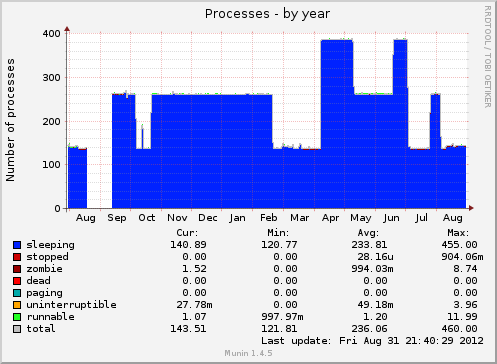Click the 'Number of processes' axis label
The height and width of the screenshot is (364, 497).
tap(10, 120)
